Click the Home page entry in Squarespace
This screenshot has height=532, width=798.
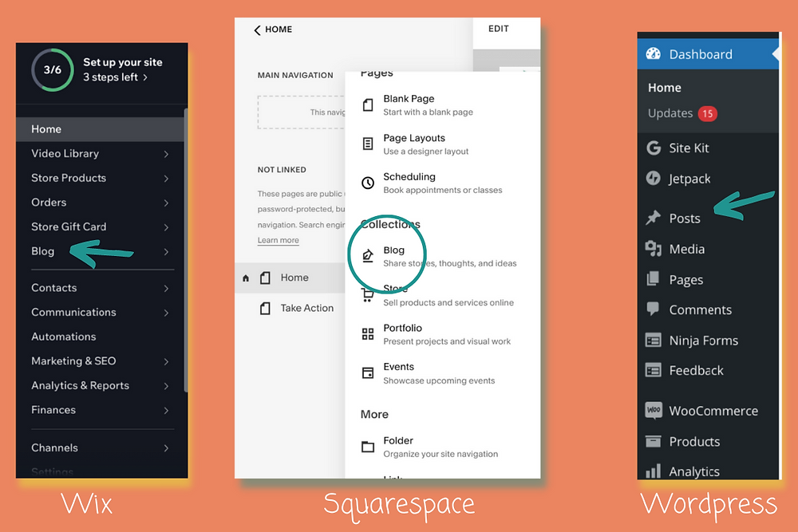[290, 278]
